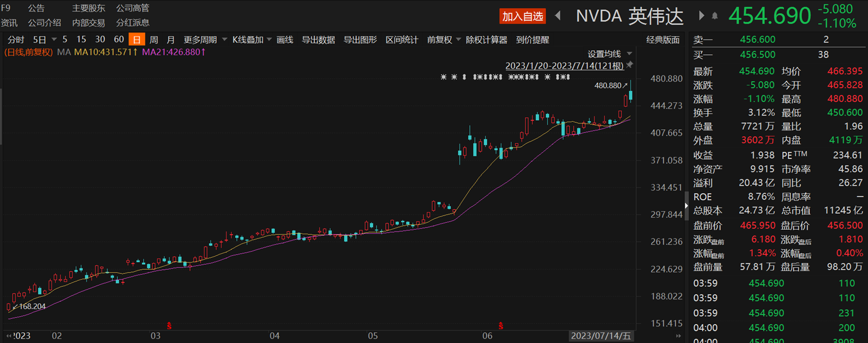Select the 60-minute period
The image size is (868, 343).
click(119, 39)
